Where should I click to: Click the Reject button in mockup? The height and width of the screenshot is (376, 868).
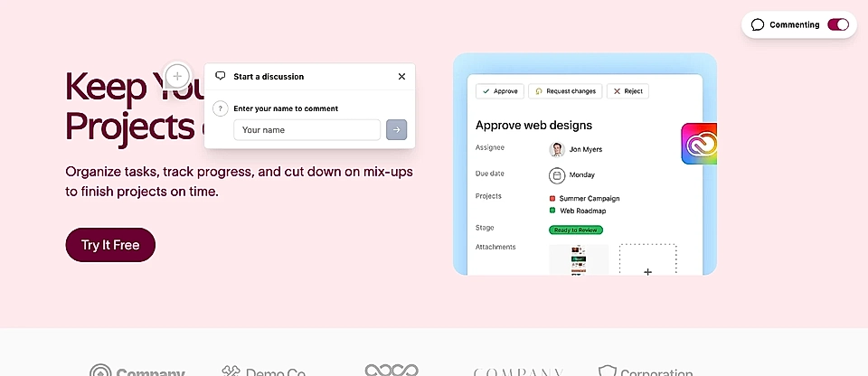click(627, 91)
